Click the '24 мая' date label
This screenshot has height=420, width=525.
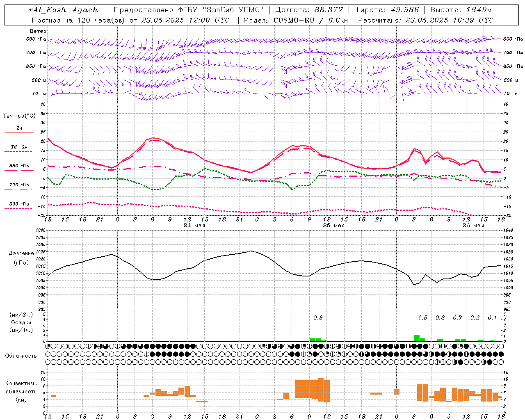coord(194,226)
